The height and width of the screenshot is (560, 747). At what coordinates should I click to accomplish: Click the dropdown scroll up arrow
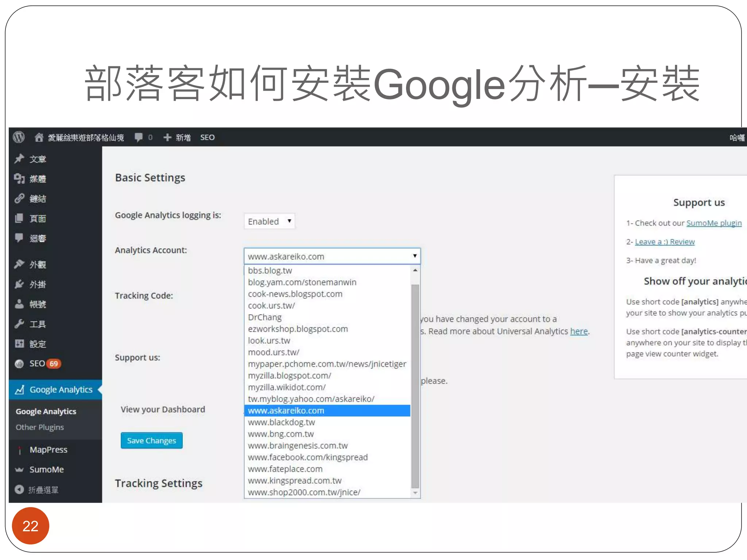pyautogui.click(x=415, y=270)
